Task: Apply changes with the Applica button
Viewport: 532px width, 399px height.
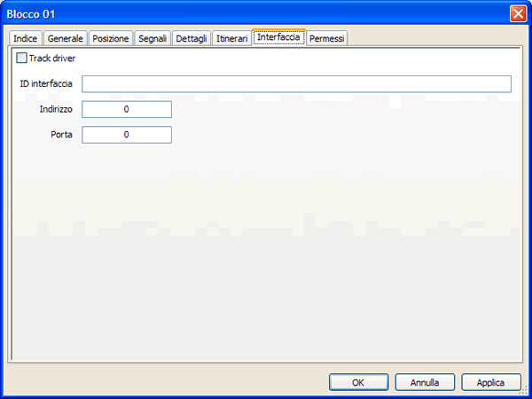Action: tap(490, 382)
